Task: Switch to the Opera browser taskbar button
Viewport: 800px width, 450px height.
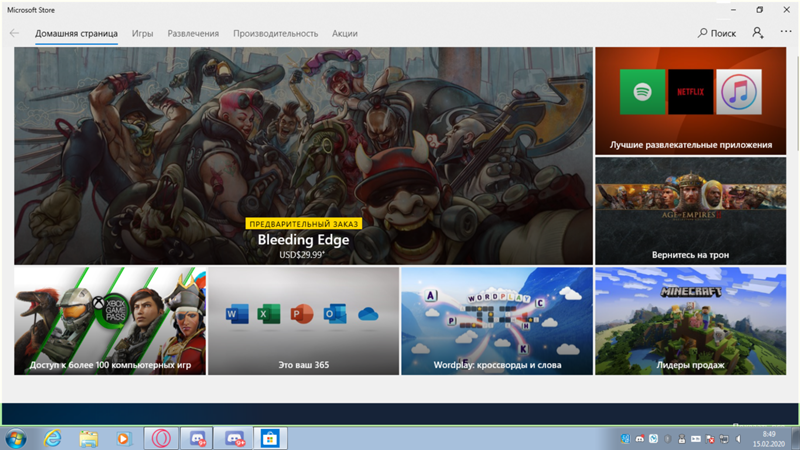Action: pos(161,438)
